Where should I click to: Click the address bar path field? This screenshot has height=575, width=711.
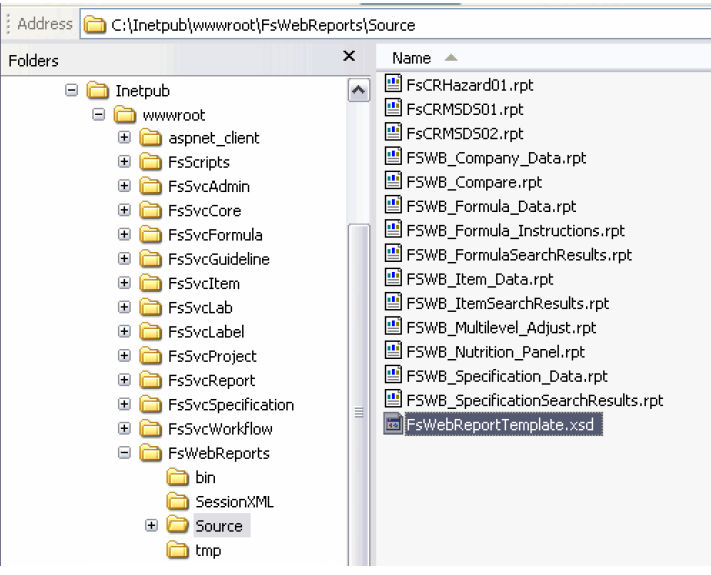(400, 23)
